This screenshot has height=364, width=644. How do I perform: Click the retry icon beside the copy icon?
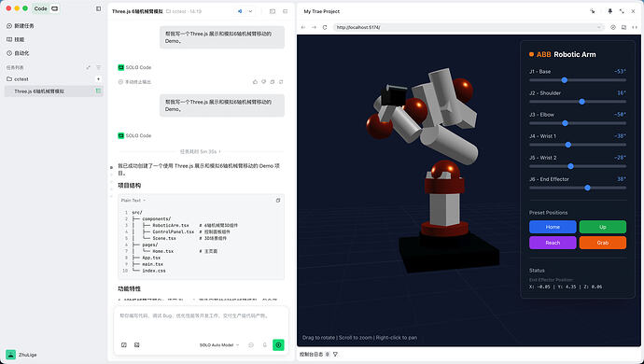click(281, 82)
